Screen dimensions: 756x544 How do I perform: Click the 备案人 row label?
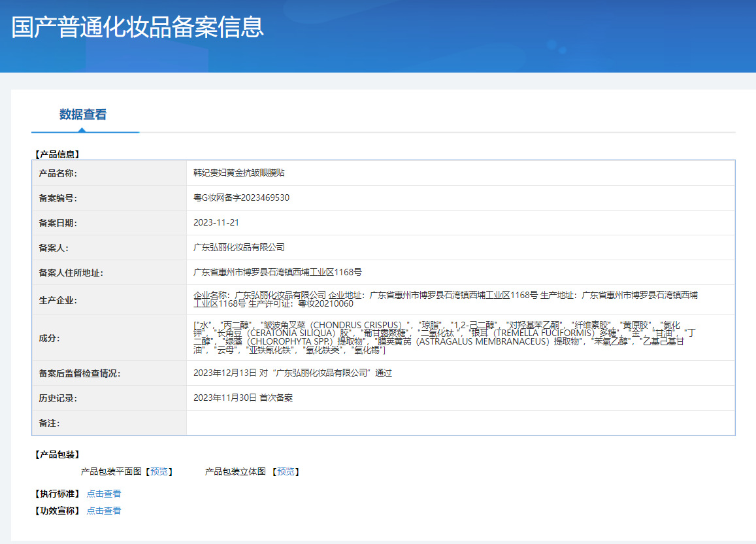point(54,248)
